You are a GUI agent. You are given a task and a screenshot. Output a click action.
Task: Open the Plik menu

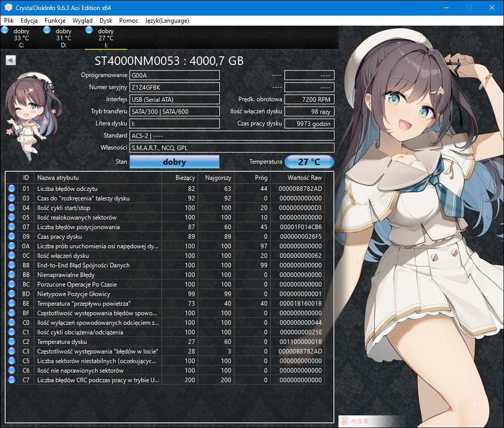pos(9,21)
